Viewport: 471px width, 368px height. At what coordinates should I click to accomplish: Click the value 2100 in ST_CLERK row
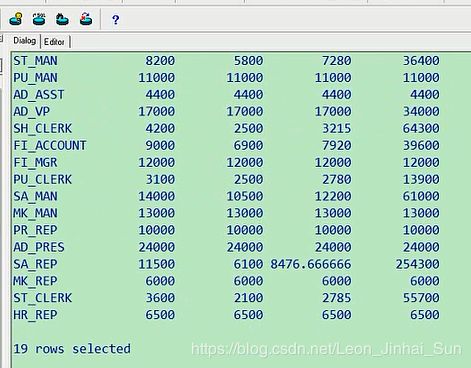(248, 298)
